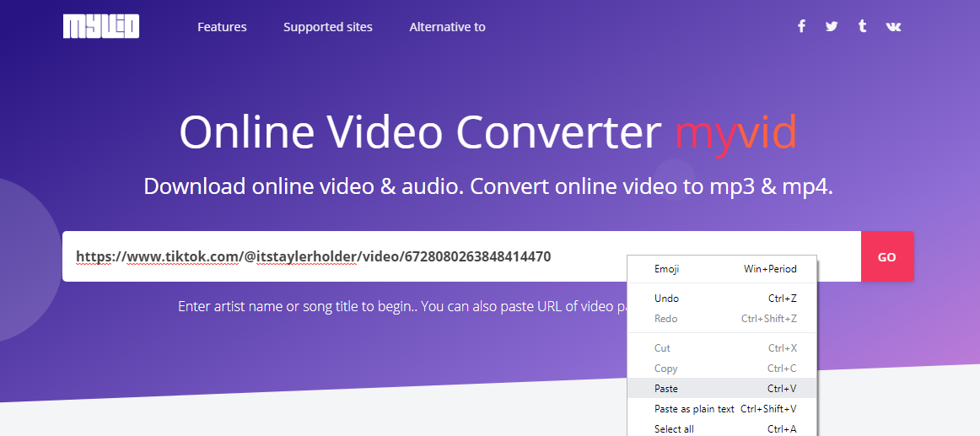Image resolution: width=980 pixels, height=436 pixels.
Task: Choose Emoji from context menu
Action: point(723,269)
